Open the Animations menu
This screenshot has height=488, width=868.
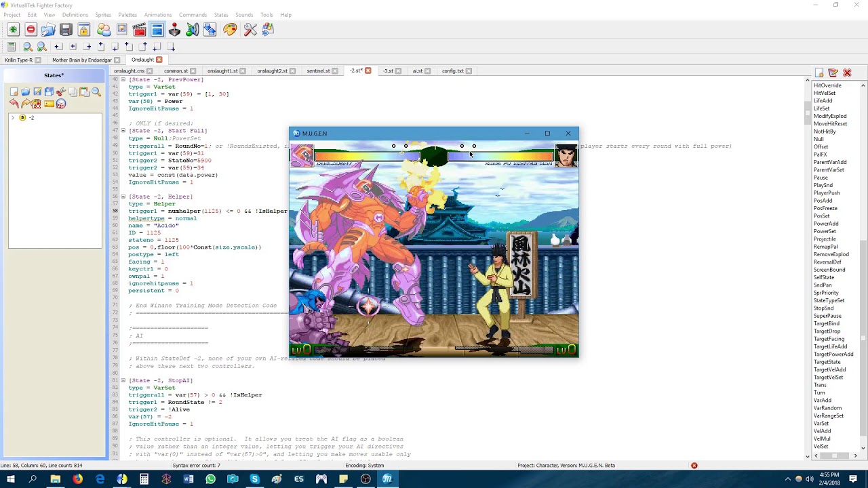point(157,15)
